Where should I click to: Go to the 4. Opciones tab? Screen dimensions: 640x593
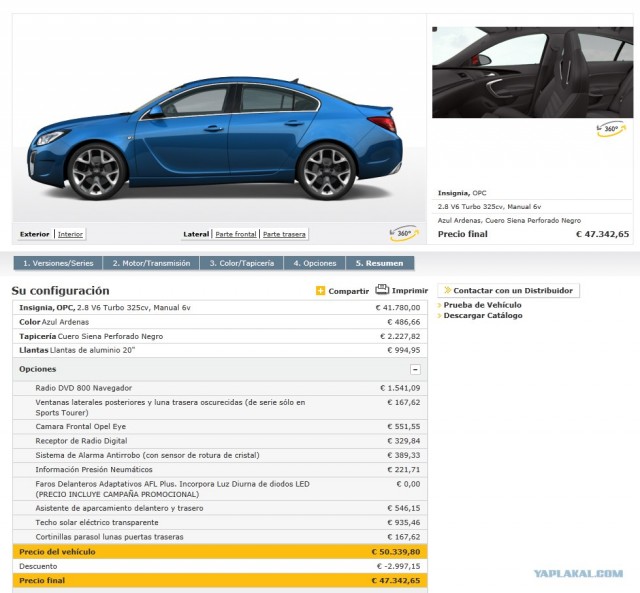tap(315, 263)
